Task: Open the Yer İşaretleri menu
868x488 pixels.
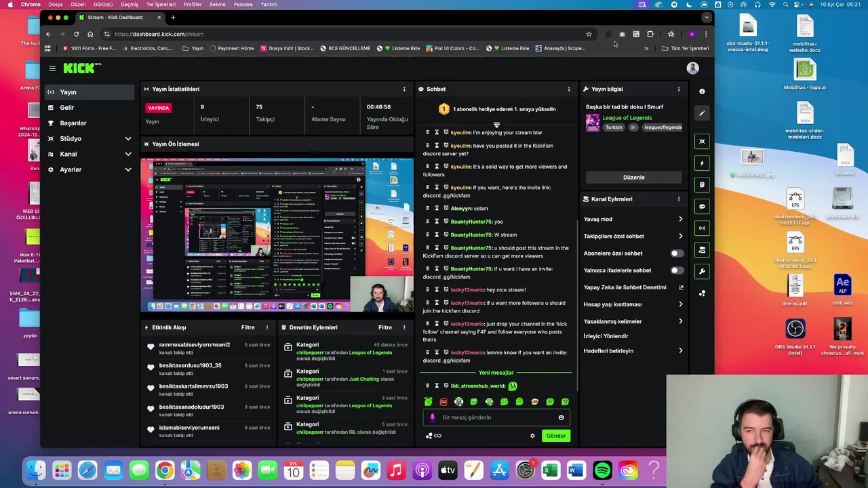Action: point(161,4)
